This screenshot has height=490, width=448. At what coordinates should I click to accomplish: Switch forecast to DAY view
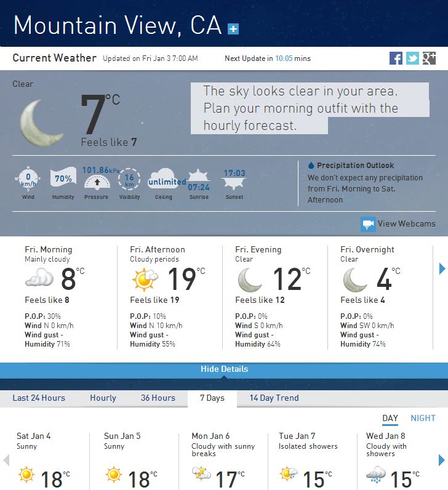pyautogui.click(x=390, y=418)
